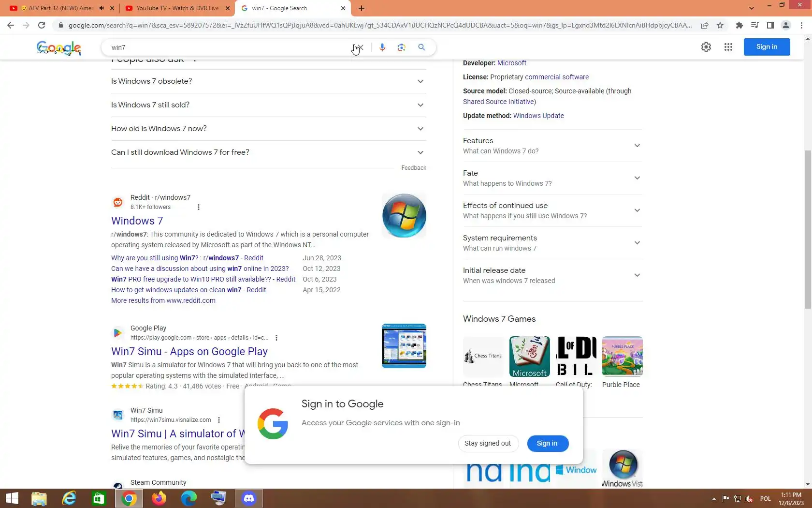Viewport: 812px width, 508px height.
Task: Open more options for Google Play result
Action: (276, 338)
